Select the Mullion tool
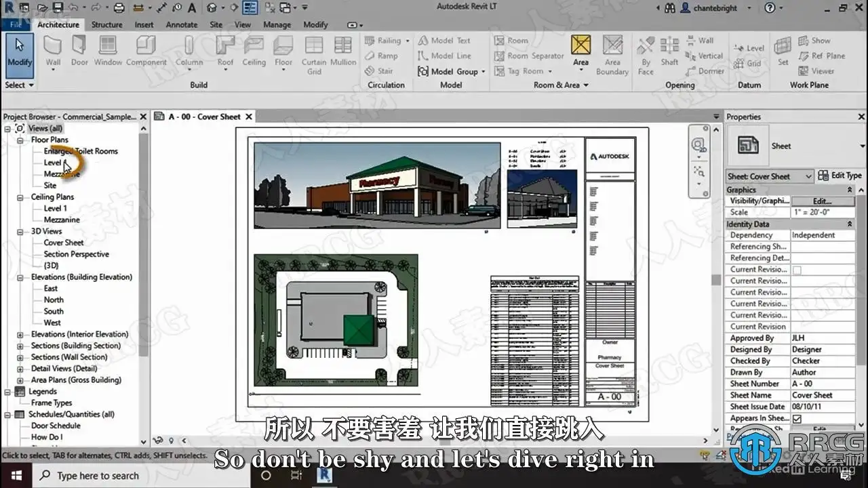 (343, 52)
